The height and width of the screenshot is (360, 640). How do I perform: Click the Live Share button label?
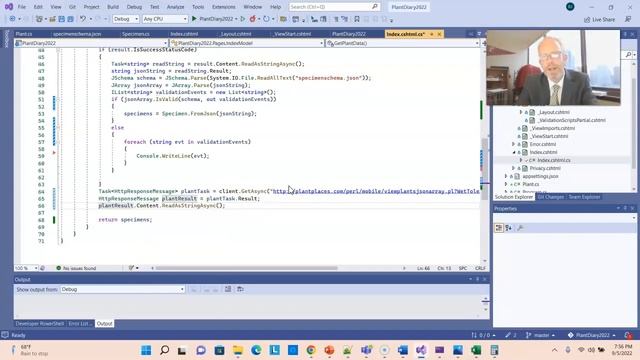pyautogui.click(x=604, y=19)
